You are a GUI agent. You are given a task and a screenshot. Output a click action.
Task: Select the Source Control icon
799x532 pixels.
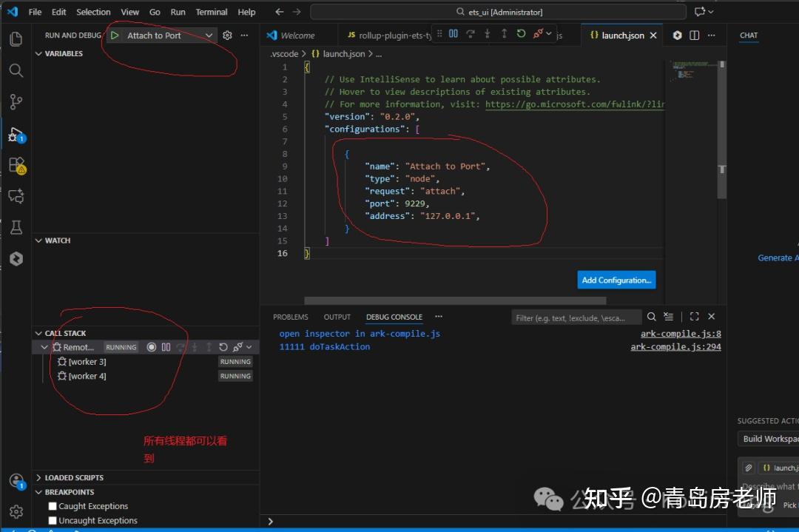pos(16,102)
